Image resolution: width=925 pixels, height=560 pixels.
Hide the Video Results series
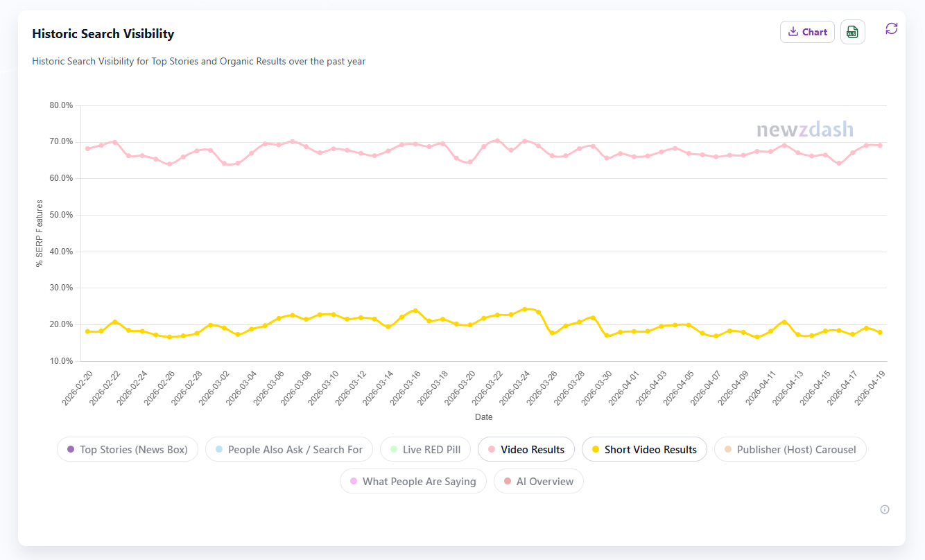click(526, 449)
